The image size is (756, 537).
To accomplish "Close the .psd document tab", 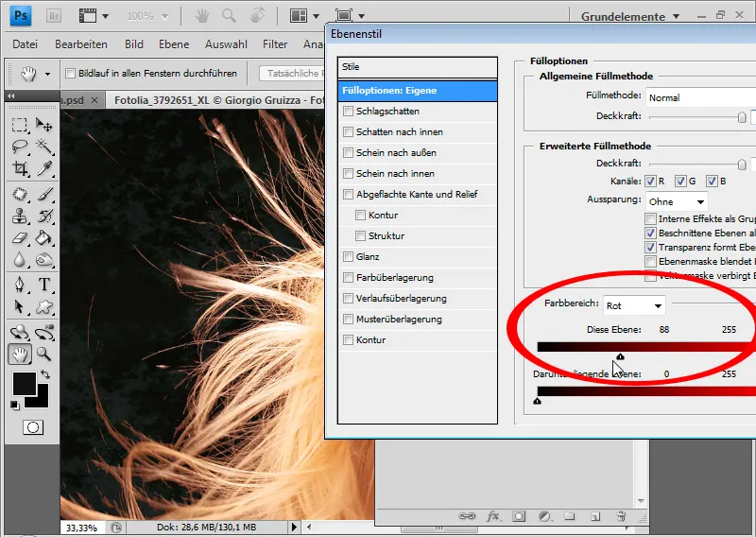I will coord(94,100).
